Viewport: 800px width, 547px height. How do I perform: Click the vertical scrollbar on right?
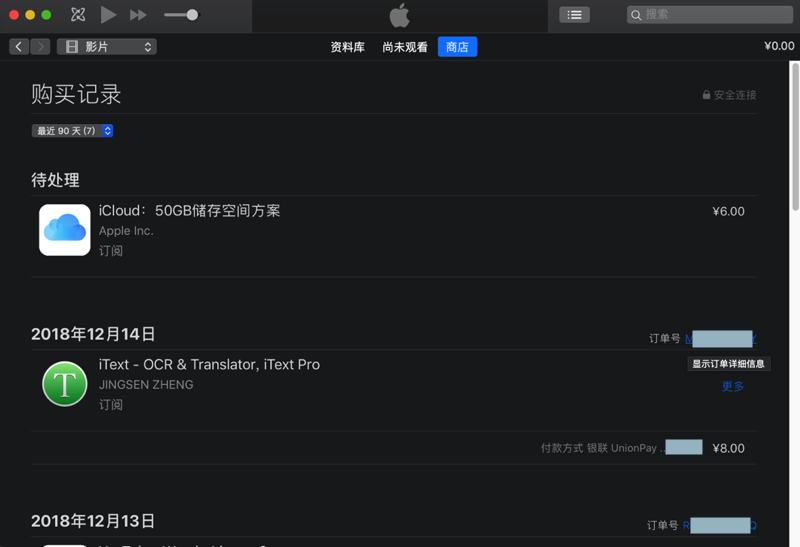795,137
